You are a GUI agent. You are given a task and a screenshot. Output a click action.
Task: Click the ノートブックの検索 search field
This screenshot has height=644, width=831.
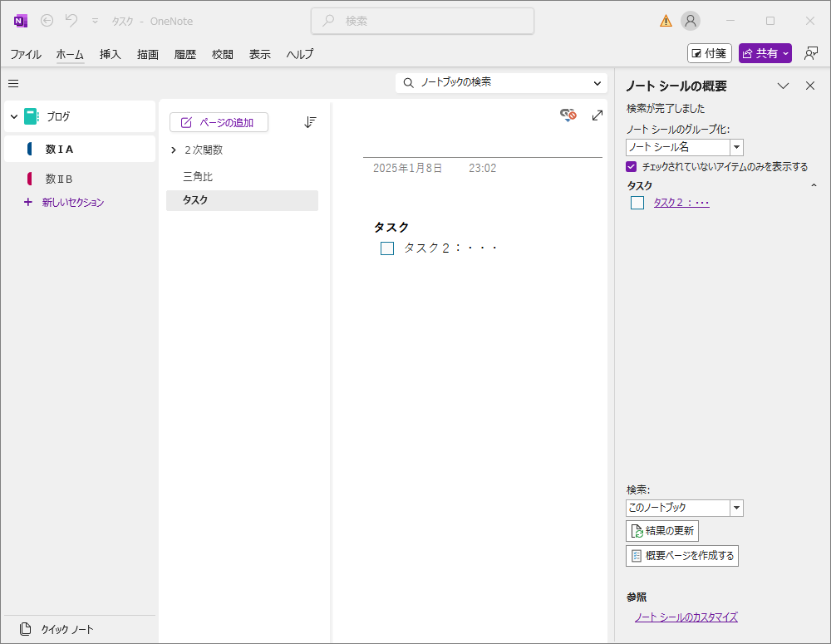pyautogui.click(x=499, y=82)
